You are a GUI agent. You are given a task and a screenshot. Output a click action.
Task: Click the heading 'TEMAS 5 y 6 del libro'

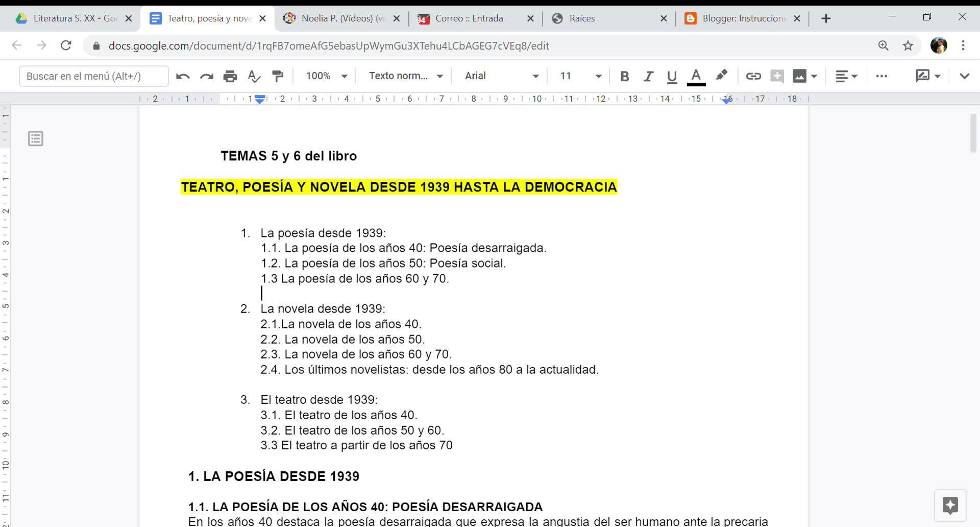[x=288, y=156]
